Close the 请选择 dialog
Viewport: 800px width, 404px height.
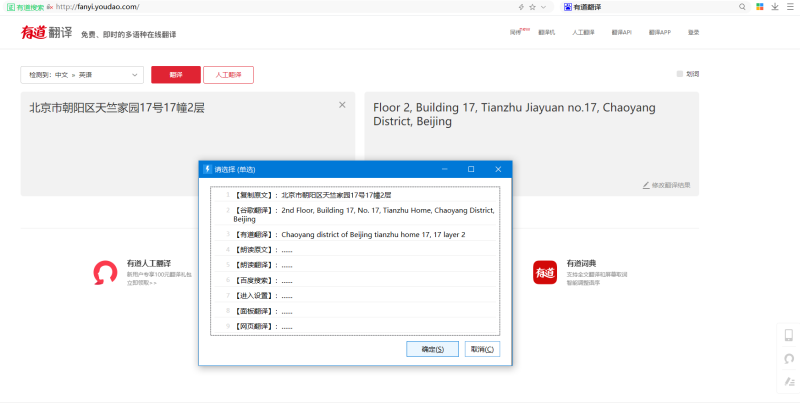tap(498, 169)
